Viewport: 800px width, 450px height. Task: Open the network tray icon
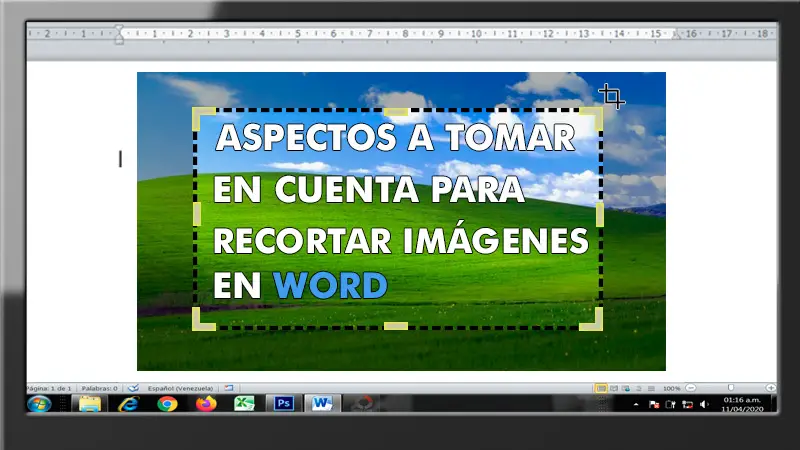687,405
